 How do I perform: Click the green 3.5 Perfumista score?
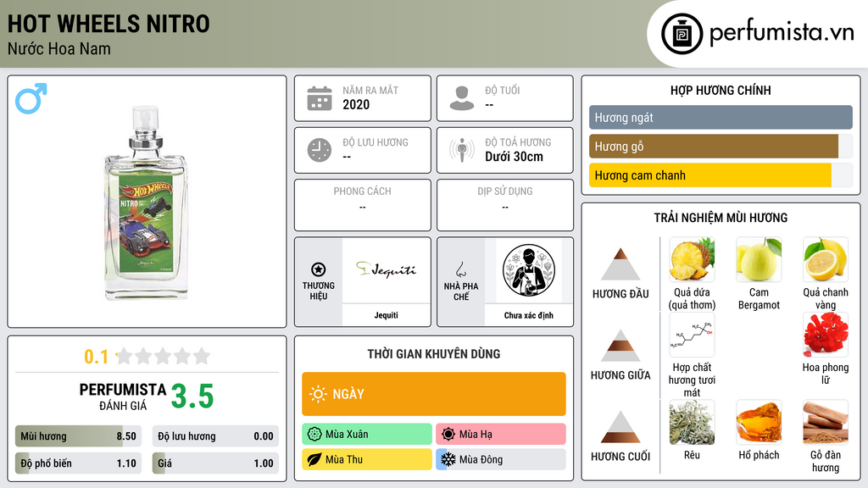click(192, 396)
